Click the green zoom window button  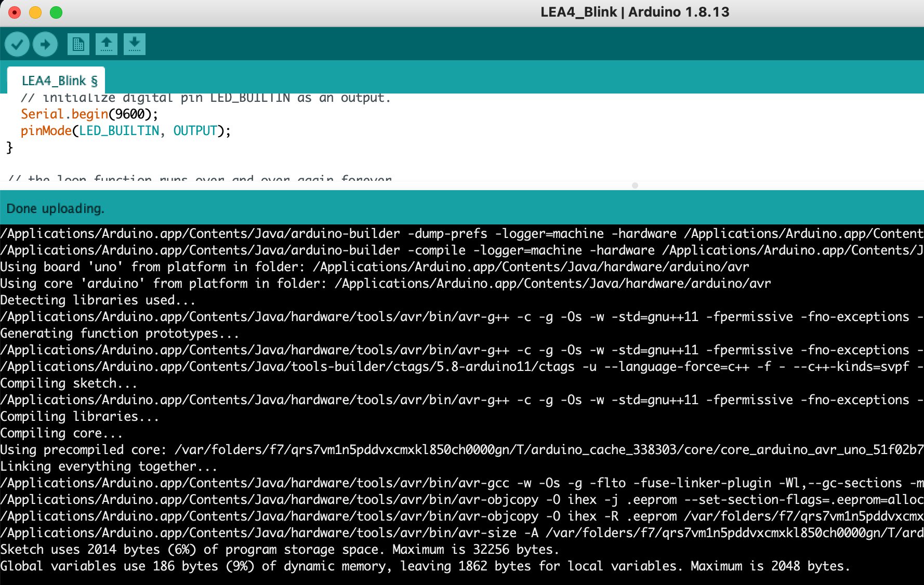tap(56, 12)
